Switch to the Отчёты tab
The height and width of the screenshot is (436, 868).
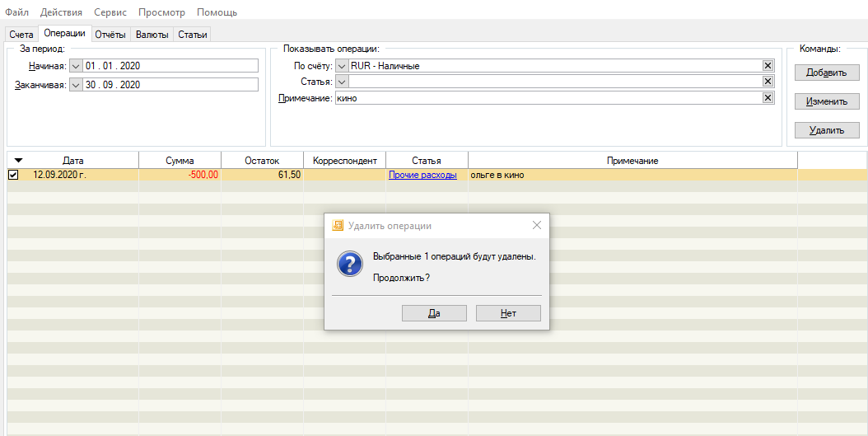(110, 35)
